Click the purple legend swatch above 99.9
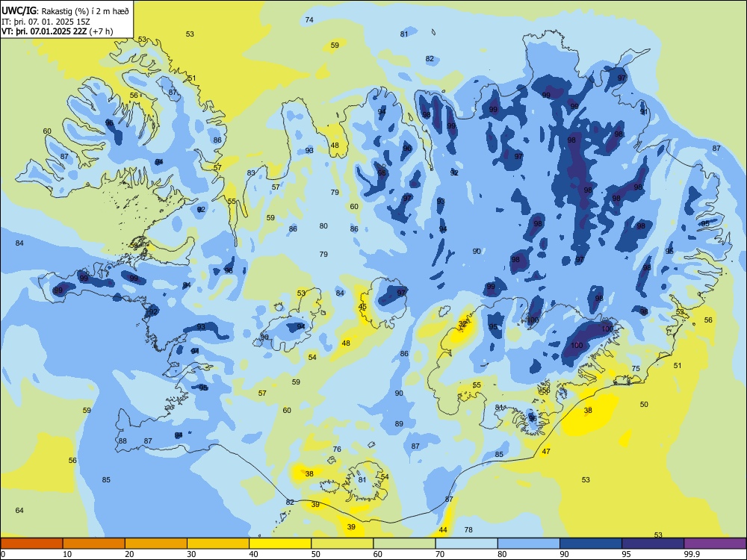This screenshot has width=747, height=560. (715, 544)
